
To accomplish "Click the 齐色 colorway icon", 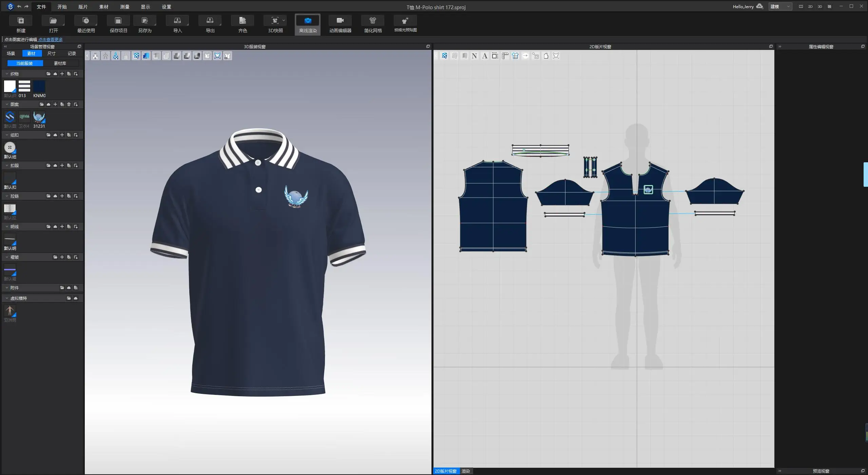I will point(242,21).
